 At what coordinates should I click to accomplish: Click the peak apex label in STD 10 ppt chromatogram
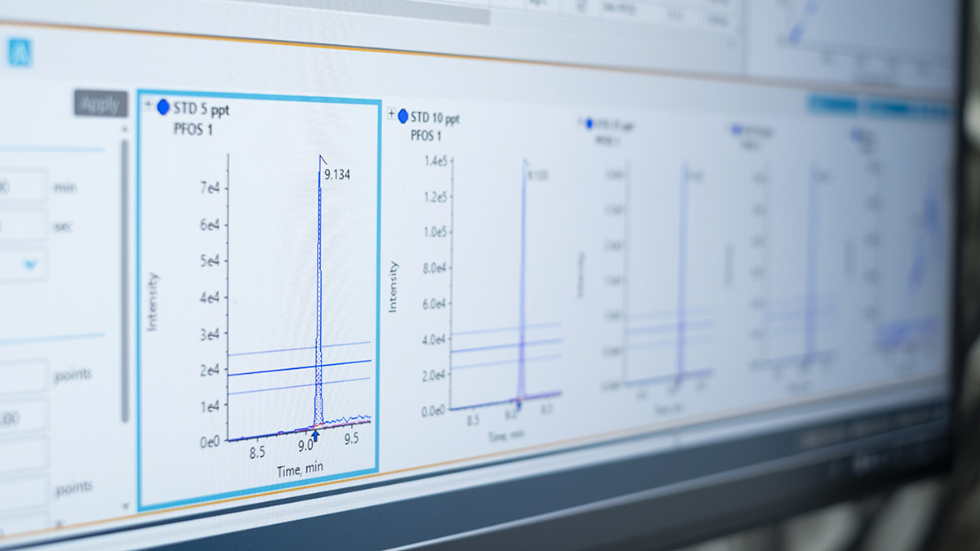point(536,174)
